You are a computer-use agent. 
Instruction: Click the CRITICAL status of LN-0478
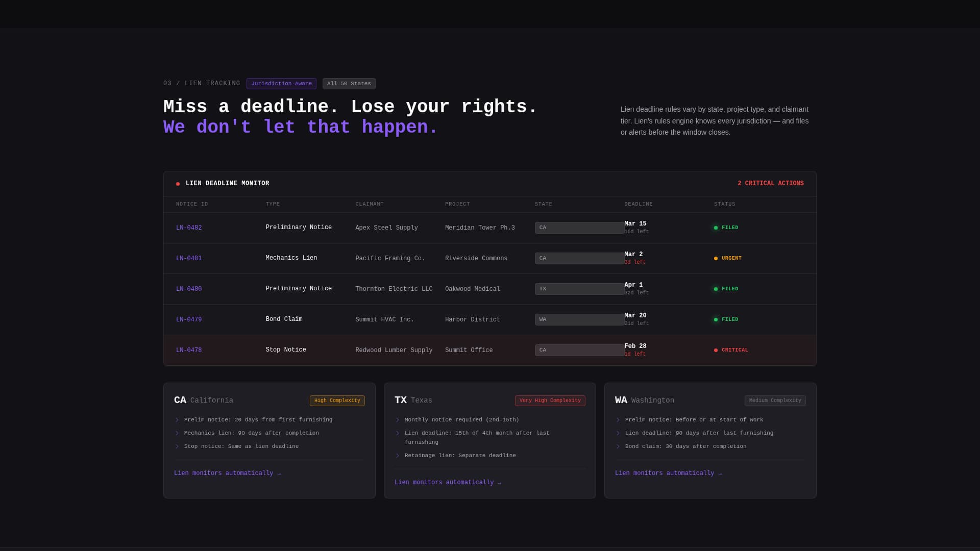pos(731,350)
